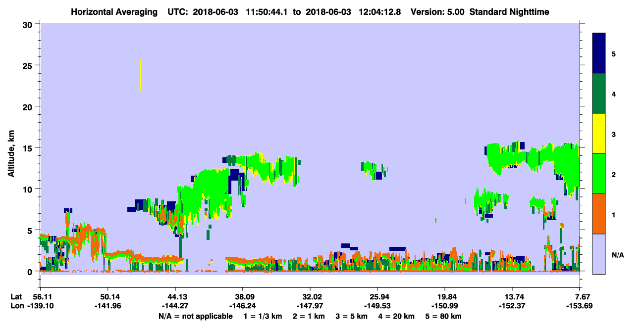The image size is (644, 330).
Task: Click the orange colorbar segment labeled 1
Action: click(599, 214)
